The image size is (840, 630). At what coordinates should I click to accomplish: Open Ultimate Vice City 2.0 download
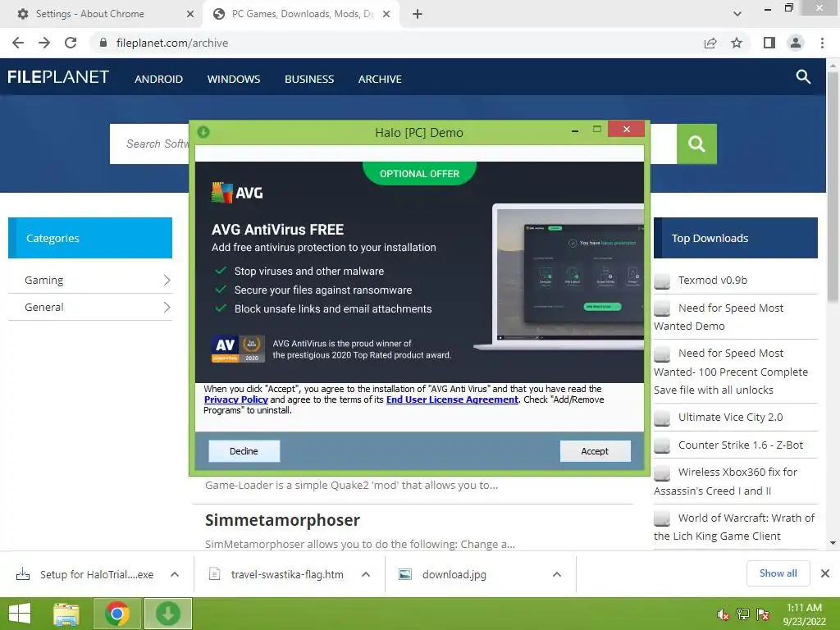click(730, 417)
